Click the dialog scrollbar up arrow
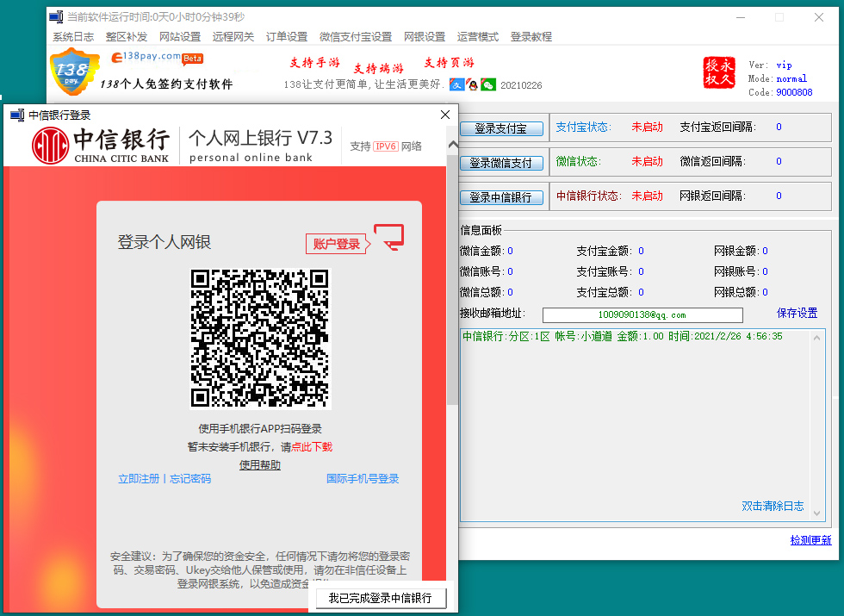 453,145
